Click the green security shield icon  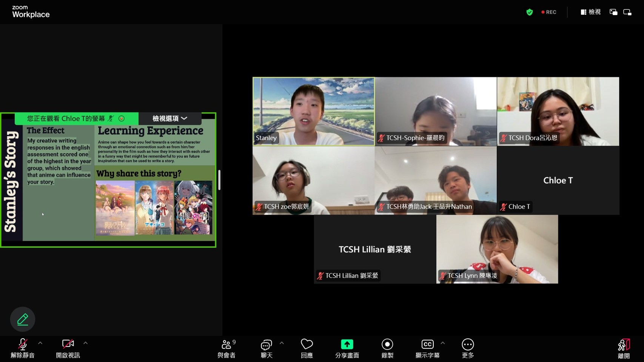pos(530,12)
